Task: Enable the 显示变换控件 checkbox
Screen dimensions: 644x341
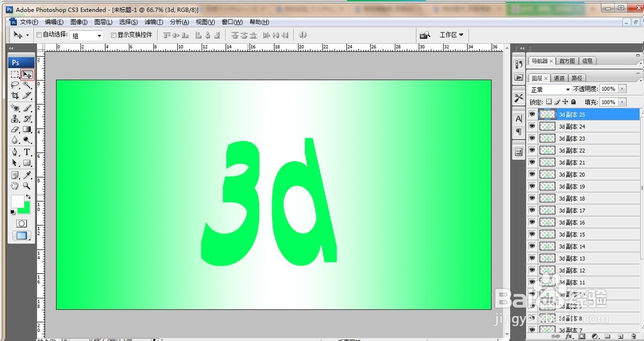Action: coord(114,35)
